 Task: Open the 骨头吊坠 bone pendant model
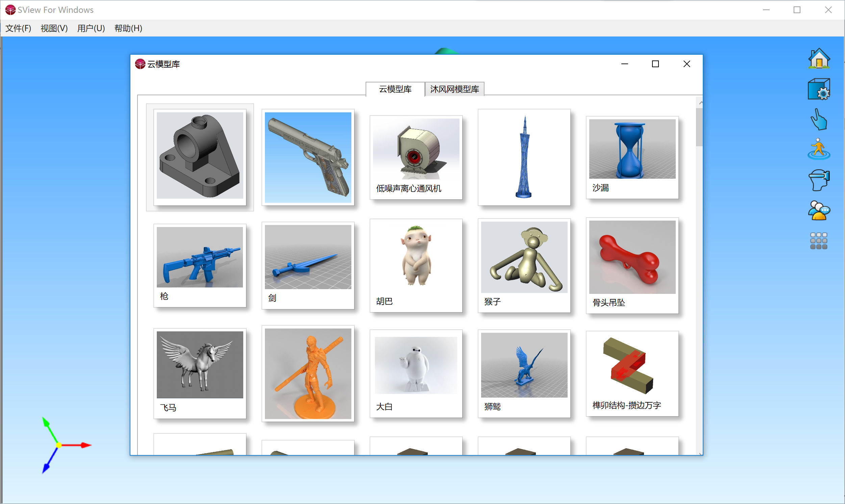click(632, 265)
